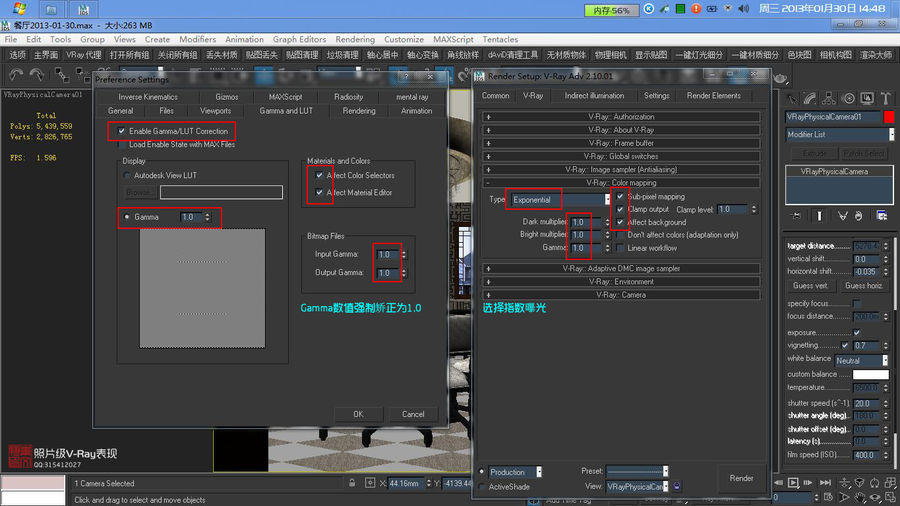
Task: Toggle the selection lock icon in status bar
Action: tap(352, 483)
